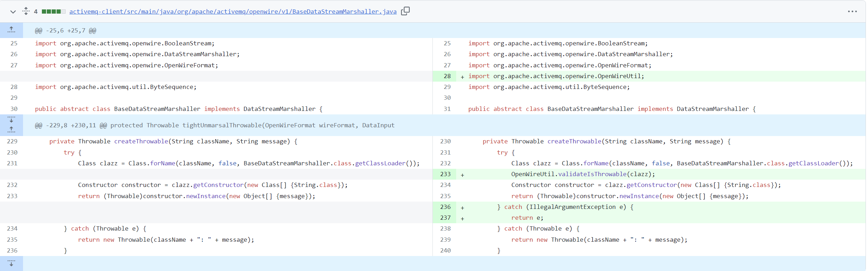Open the file options ellipsis menu
The height and width of the screenshot is (271, 868).
click(852, 12)
